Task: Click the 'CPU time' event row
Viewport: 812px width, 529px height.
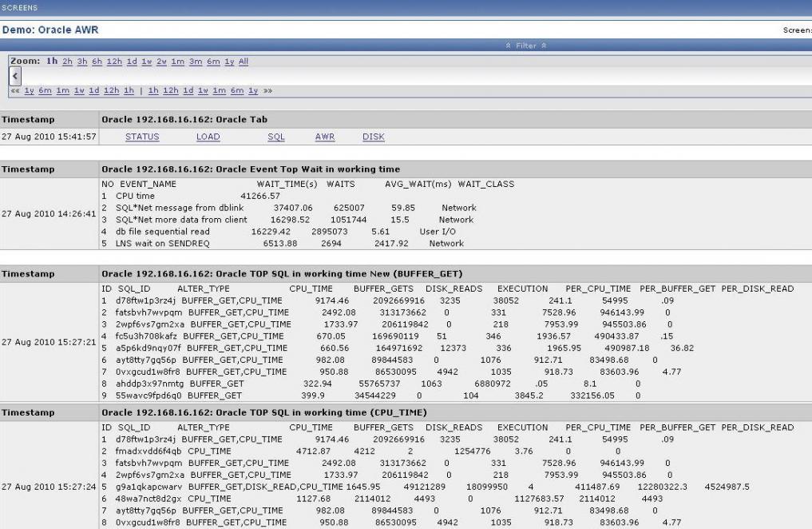Action: [x=191, y=197]
